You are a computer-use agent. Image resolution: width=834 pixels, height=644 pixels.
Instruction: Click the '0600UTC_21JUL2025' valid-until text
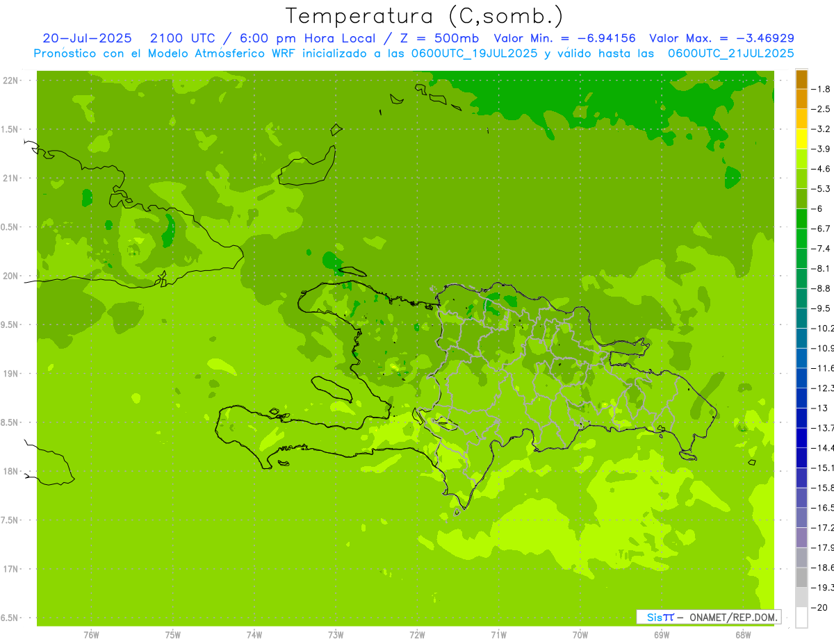731,53
